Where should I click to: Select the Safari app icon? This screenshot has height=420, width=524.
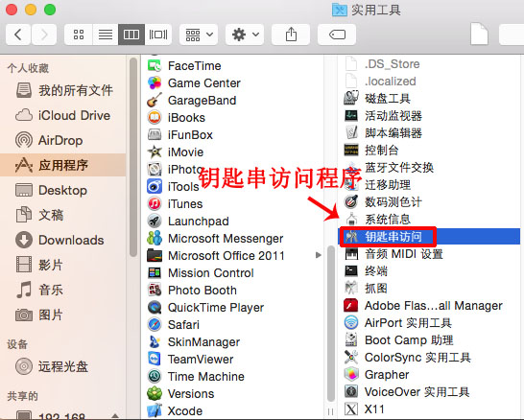(x=155, y=324)
